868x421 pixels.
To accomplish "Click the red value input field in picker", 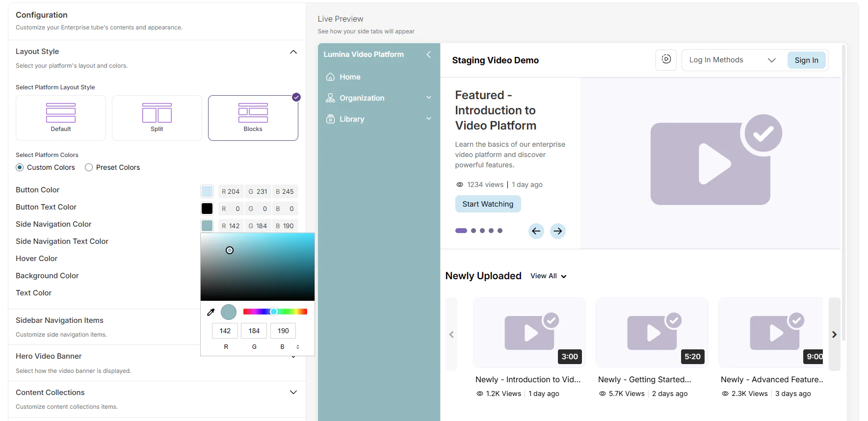I will click(x=225, y=331).
